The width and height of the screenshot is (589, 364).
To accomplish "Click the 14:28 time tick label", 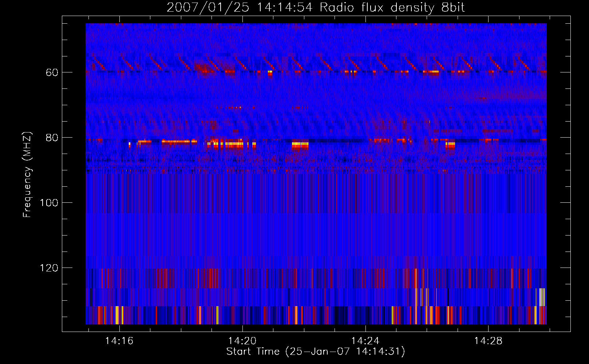I will 488,341.
